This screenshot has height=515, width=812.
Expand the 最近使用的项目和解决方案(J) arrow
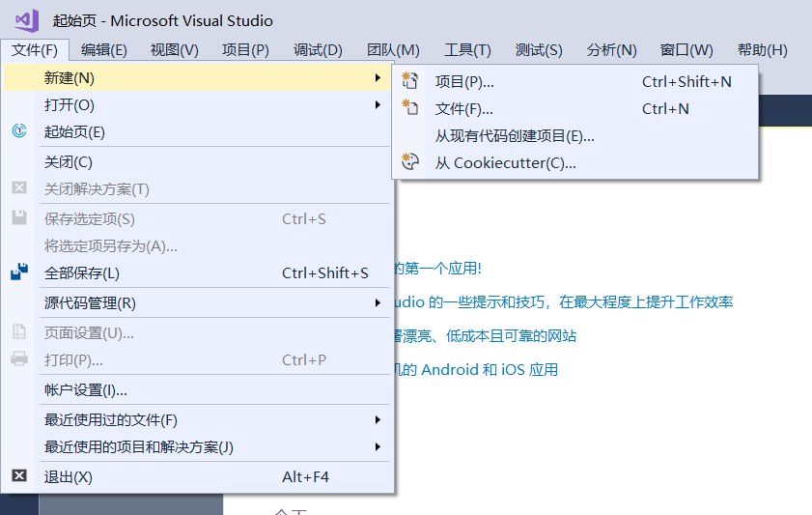pos(378,446)
